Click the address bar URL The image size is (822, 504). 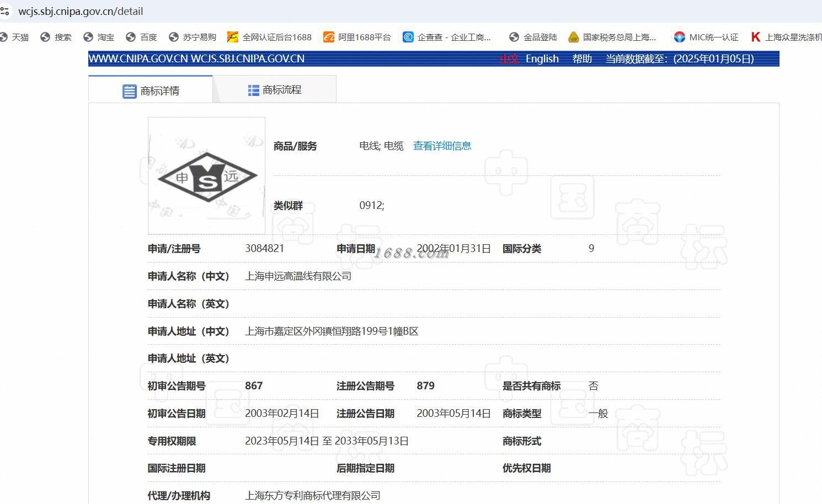tap(81, 11)
